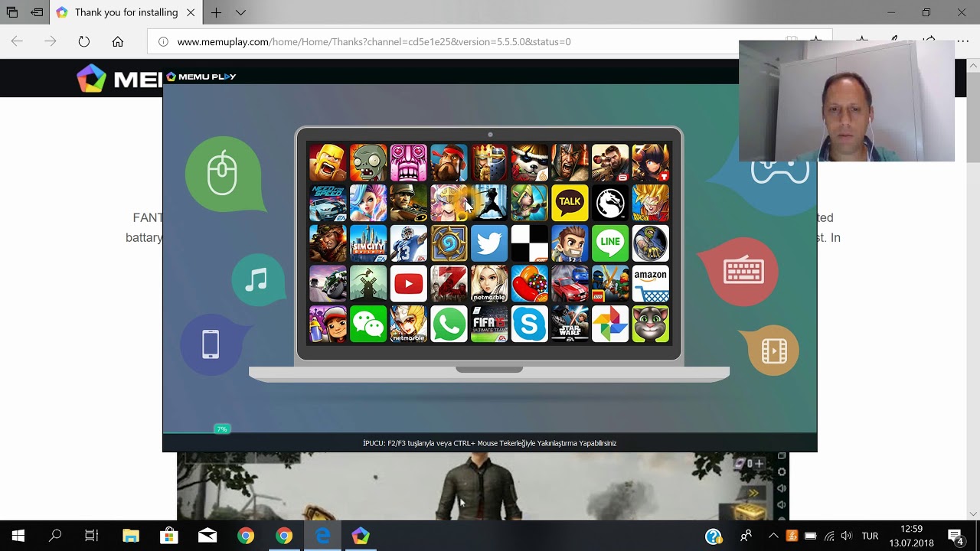Click the WeChat app icon on splash
This screenshot has height=551, width=980.
(x=368, y=324)
